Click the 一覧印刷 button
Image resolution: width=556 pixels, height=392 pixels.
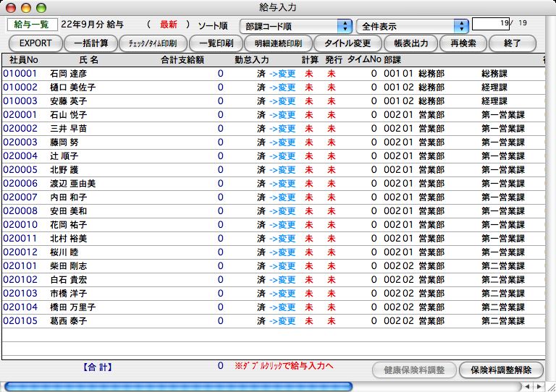click(216, 43)
